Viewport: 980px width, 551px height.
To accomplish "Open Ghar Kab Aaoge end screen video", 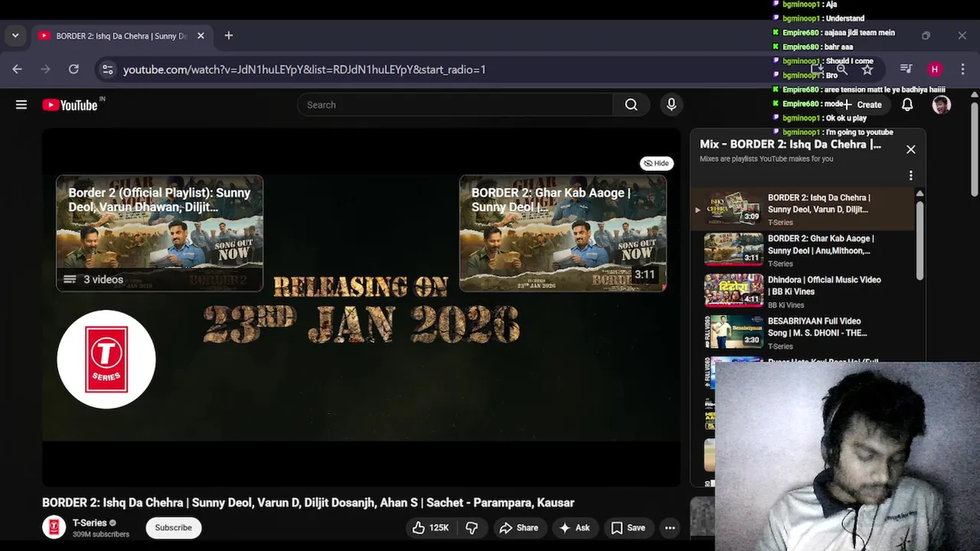I will pyautogui.click(x=563, y=233).
